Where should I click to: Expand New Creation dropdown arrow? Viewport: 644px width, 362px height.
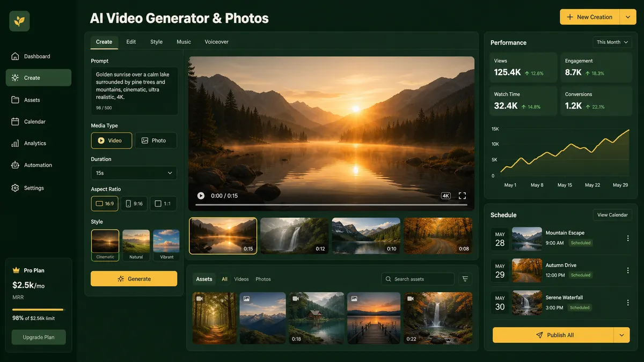point(628,17)
